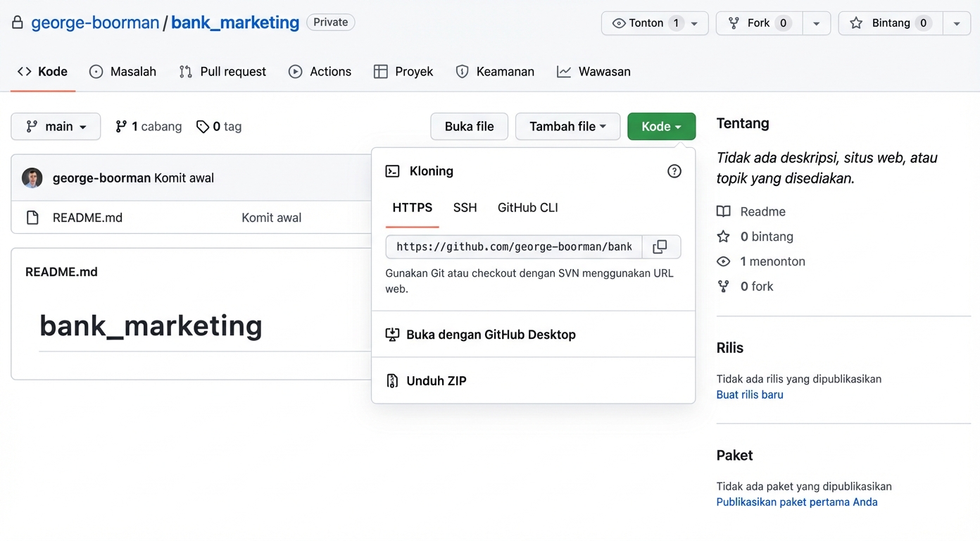Click the george-boorman author name in the commit row
This screenshot has height=541, width=980.
101,178
